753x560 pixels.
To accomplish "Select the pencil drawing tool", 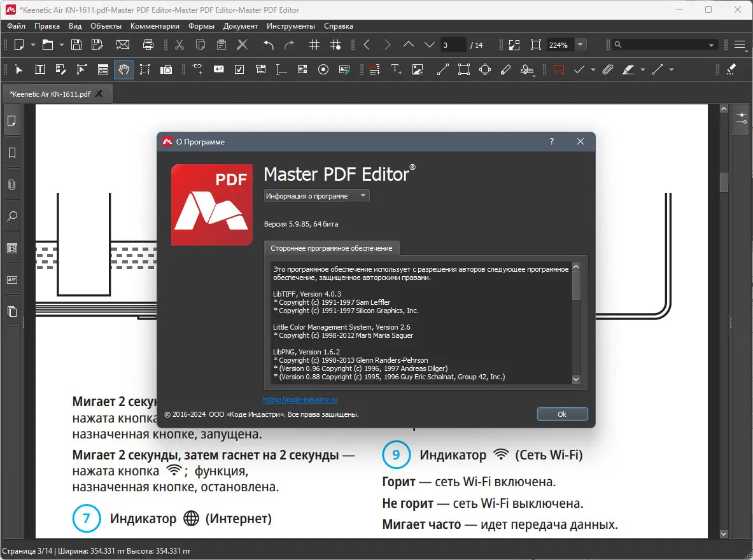I will [505, 69].
